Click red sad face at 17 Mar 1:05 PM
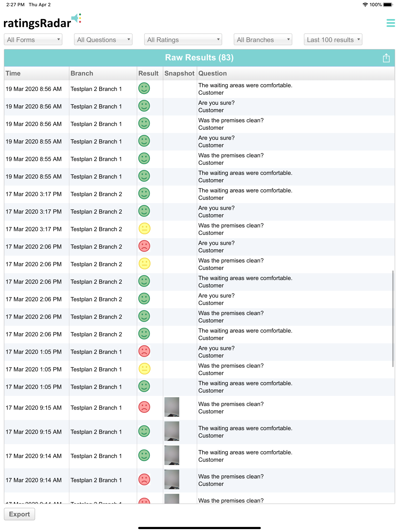 pyautogui.click(x=144, y=351)
